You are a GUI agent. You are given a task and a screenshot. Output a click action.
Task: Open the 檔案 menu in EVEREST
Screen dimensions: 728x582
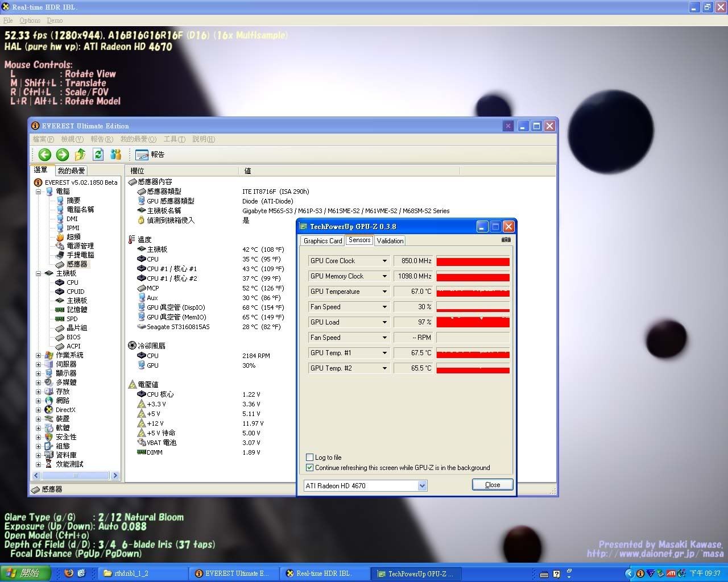click(43, 139)
